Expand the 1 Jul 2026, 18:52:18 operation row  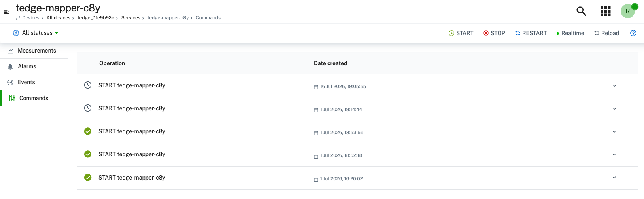(x=614, y=154)
